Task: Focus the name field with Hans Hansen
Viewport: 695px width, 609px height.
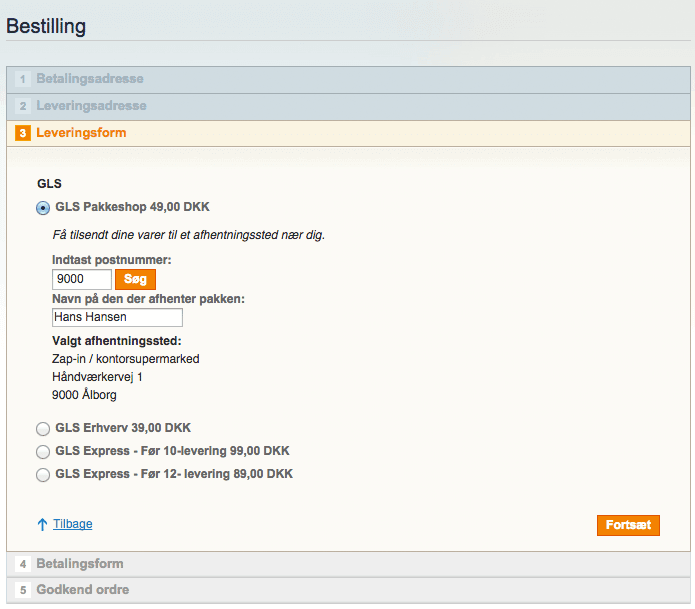Action: (x=117, y=317)
